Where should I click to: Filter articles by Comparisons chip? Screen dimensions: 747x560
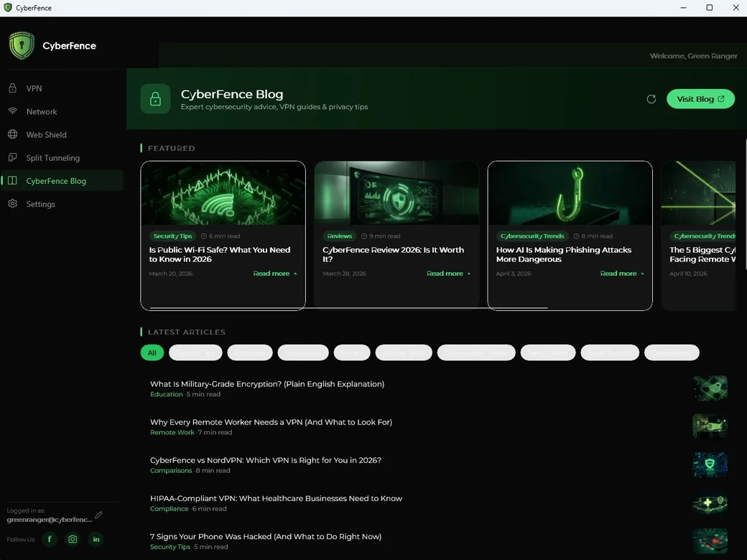tap(672, 353)
